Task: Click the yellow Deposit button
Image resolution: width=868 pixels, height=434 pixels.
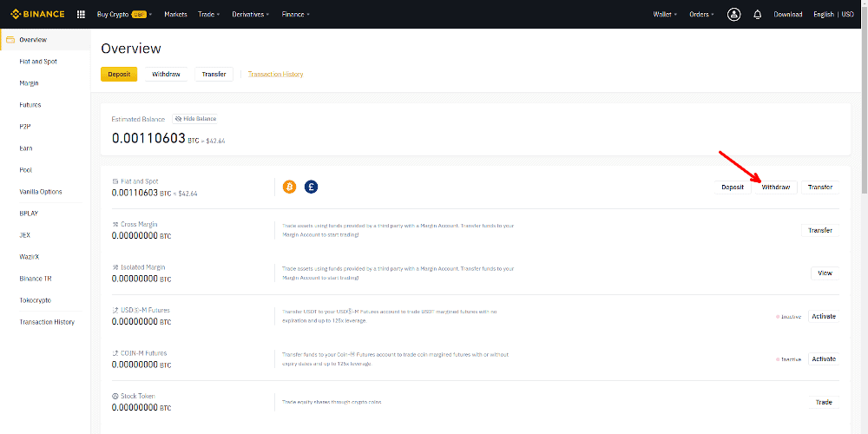Action: pyautogui.click(x=119, y=74)
